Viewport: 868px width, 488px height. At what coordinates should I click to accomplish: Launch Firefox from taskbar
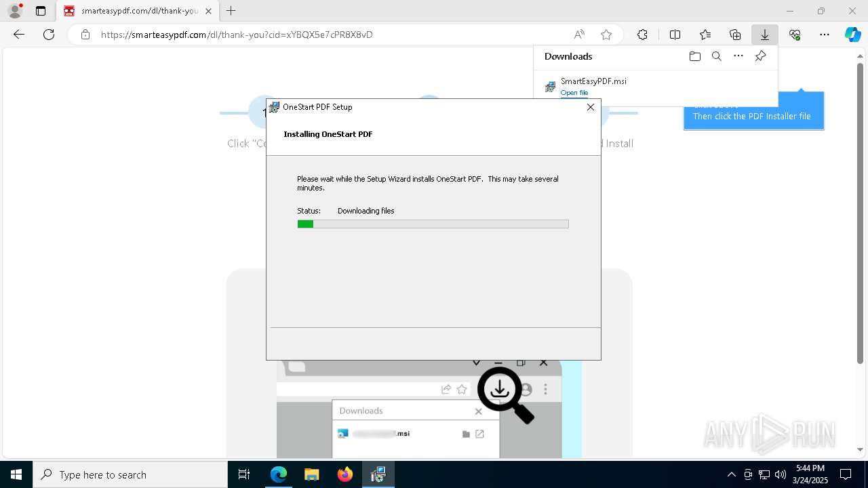[x=345, y=474]
